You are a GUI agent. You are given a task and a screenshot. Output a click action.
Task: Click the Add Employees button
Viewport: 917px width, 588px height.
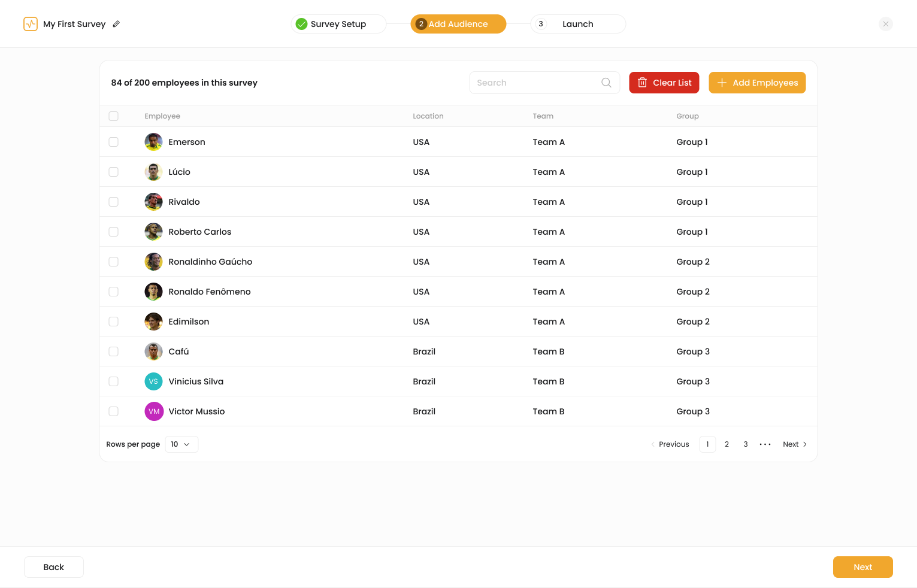pyautogui.click(x=757, y=83)
